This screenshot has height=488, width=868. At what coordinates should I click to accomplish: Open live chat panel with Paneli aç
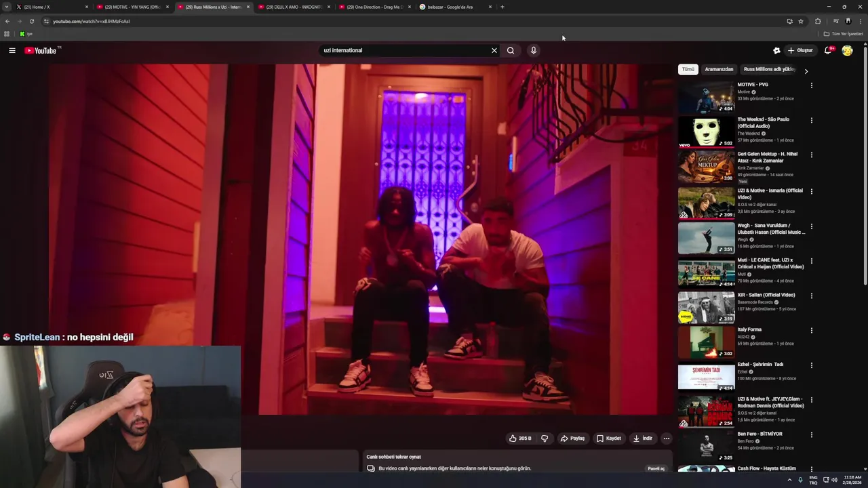pyautogui.click(x=656, y=468)
